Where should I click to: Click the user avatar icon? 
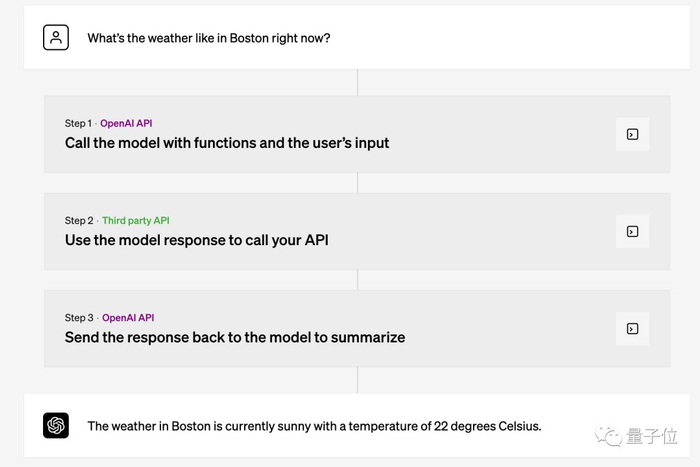(x=56, y=38)
